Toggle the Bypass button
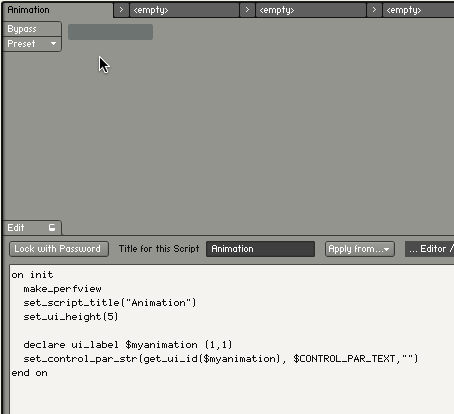454x414 pixels. coord(32,29)
